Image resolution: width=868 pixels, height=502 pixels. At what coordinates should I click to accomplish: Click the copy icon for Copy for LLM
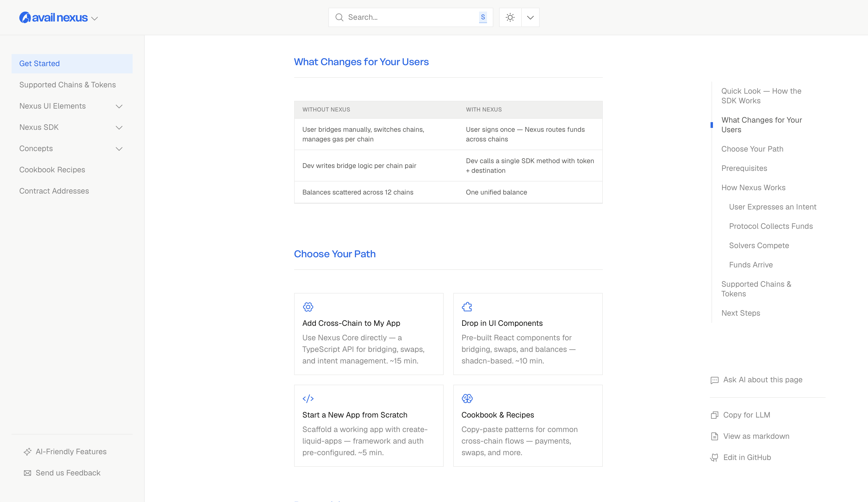coord(714,415)
